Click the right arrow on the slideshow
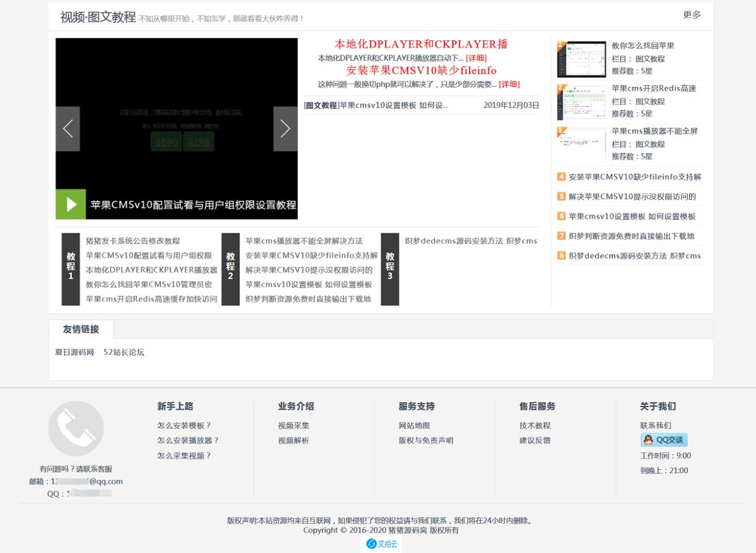Image resolution: width=756 pixels, height=553 pixels. 285,129
